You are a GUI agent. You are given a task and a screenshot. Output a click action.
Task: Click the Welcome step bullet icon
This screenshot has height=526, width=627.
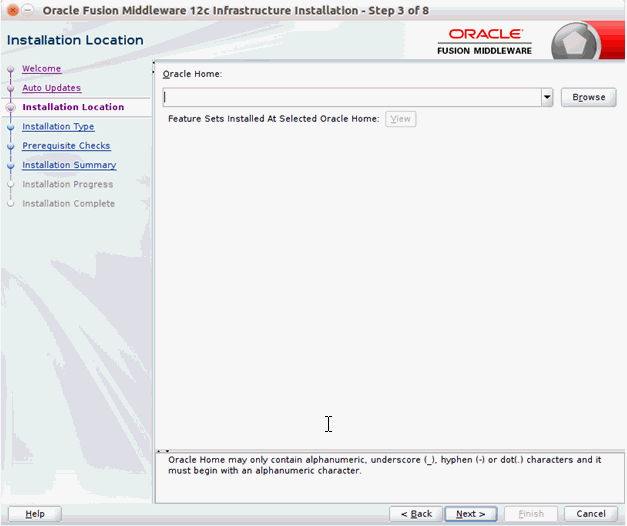(x=11, y=69)
